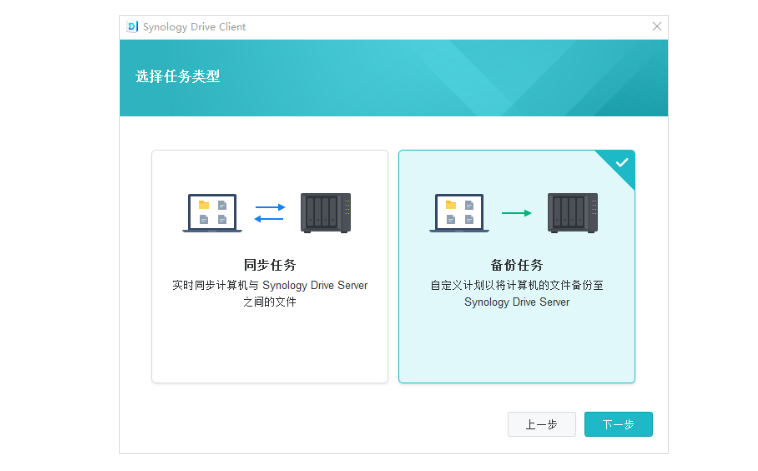Click the right side of the teal header banner

click(x=580, y=77)
